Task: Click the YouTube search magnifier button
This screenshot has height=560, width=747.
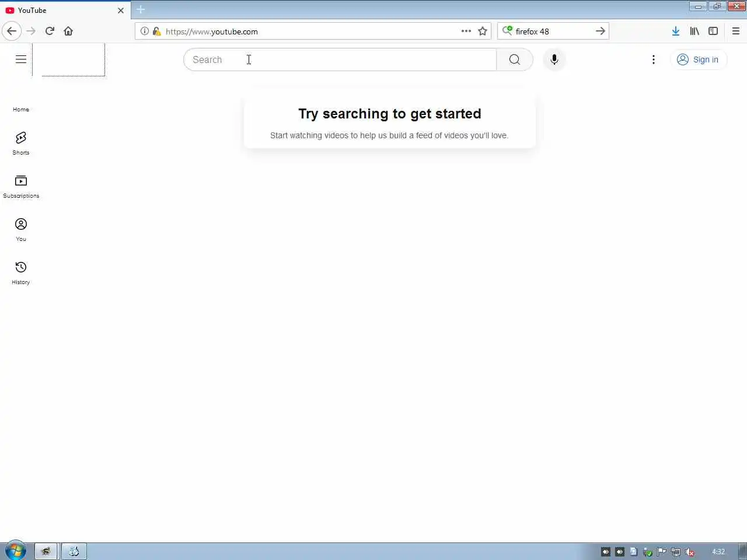Action: (514, 60)
